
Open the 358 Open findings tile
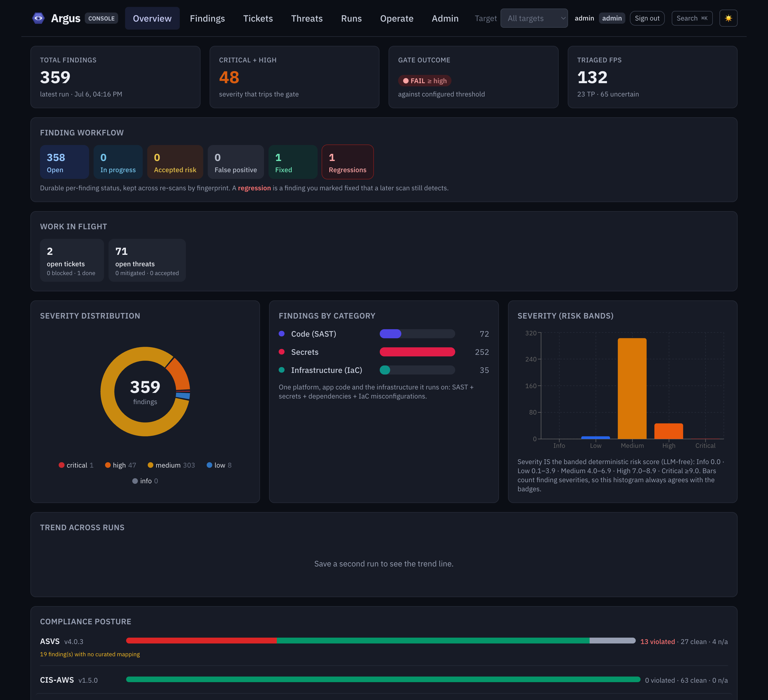pos(64,162)
